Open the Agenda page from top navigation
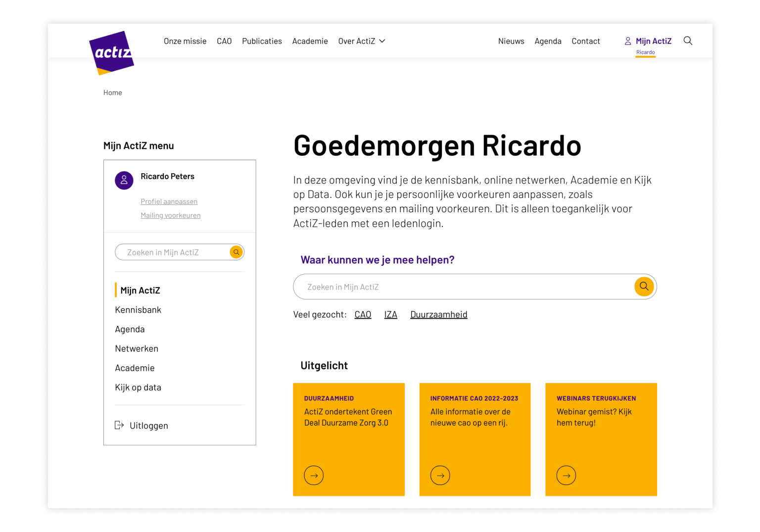This screenshot has width=760, height=532. pyautogui.click(x=548, y=41)
